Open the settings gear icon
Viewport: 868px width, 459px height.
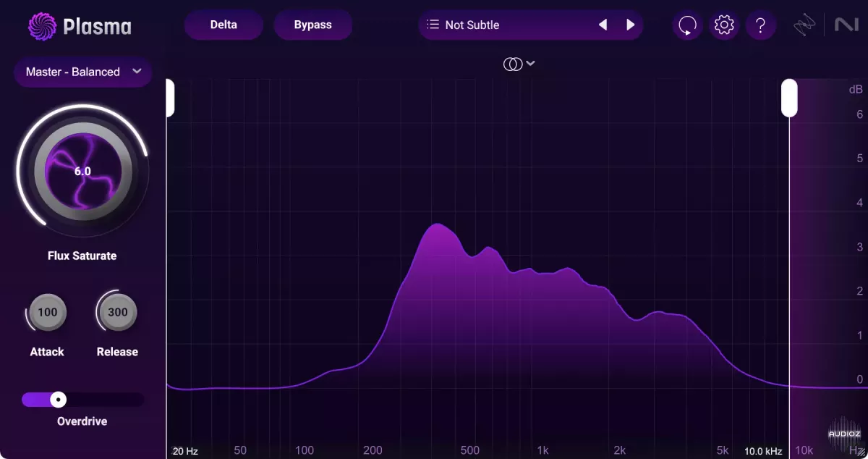pyautogui.click(x=723, y=25)
